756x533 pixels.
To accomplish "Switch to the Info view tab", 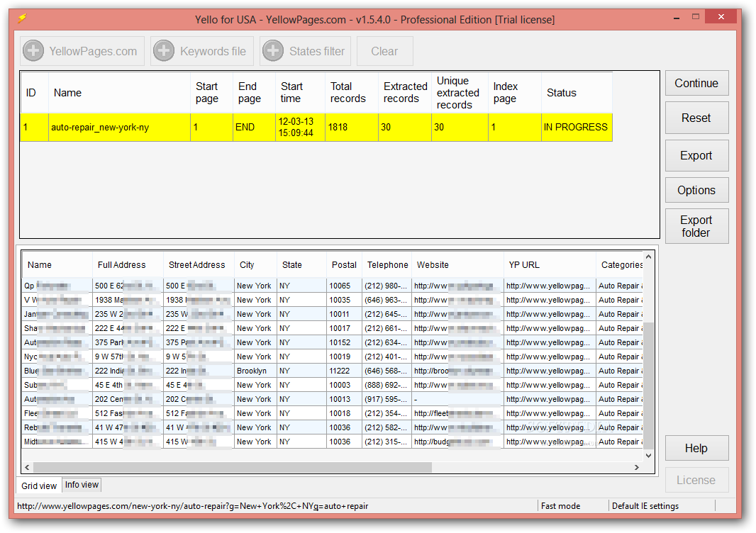I will tap(82, 485).
